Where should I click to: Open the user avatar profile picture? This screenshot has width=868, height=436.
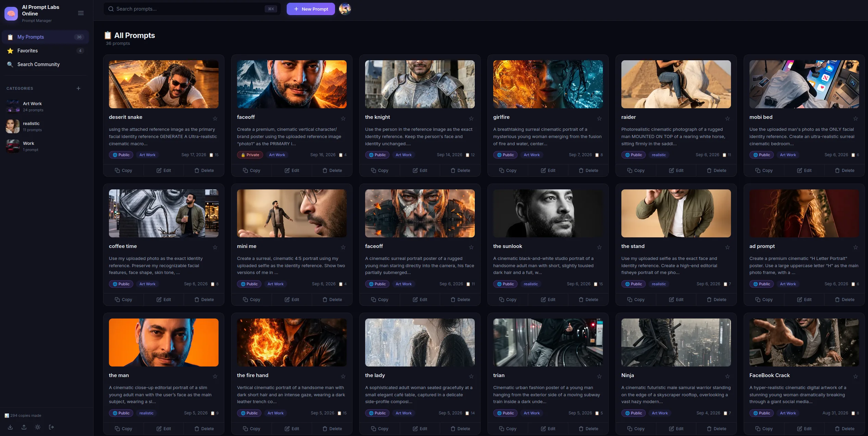(345, 9)
